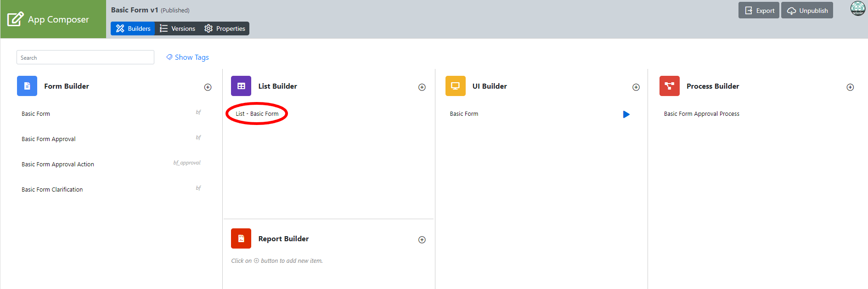The width and height of the screenshot is (868, 289).
Task: Show Tags link toggle
Action: [187, 57]
